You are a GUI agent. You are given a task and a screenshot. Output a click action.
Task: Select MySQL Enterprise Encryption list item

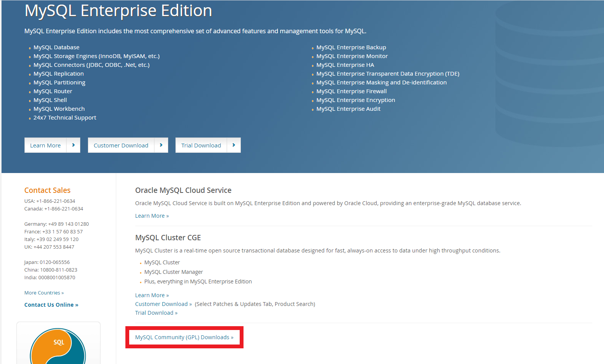(x=356, y=100)
